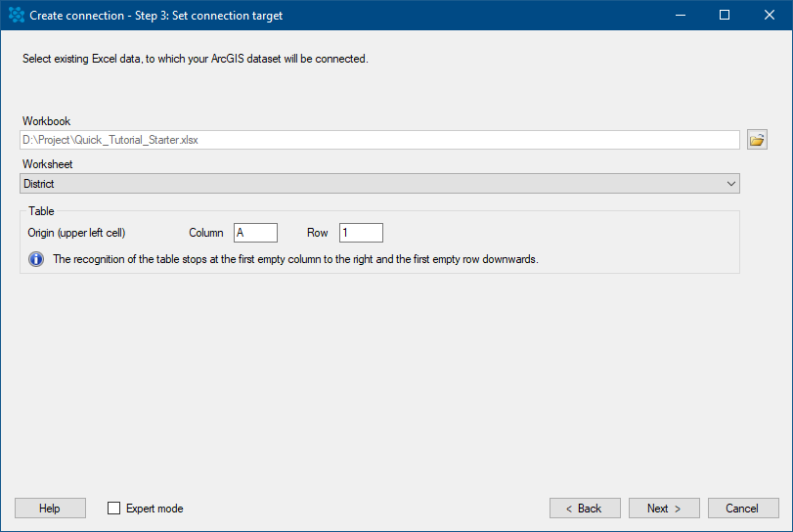The width and height of the screenshot is (793, 532).
Task: Open the District worksheet combo box
Action: click(379, 184)
